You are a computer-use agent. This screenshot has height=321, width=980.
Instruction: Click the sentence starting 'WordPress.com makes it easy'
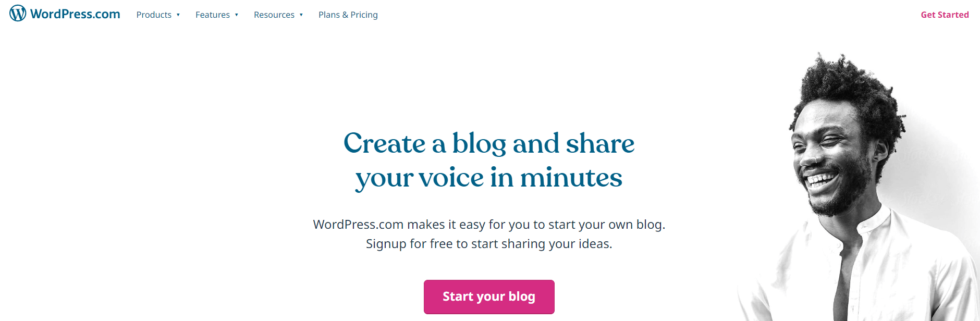point(489,225)
